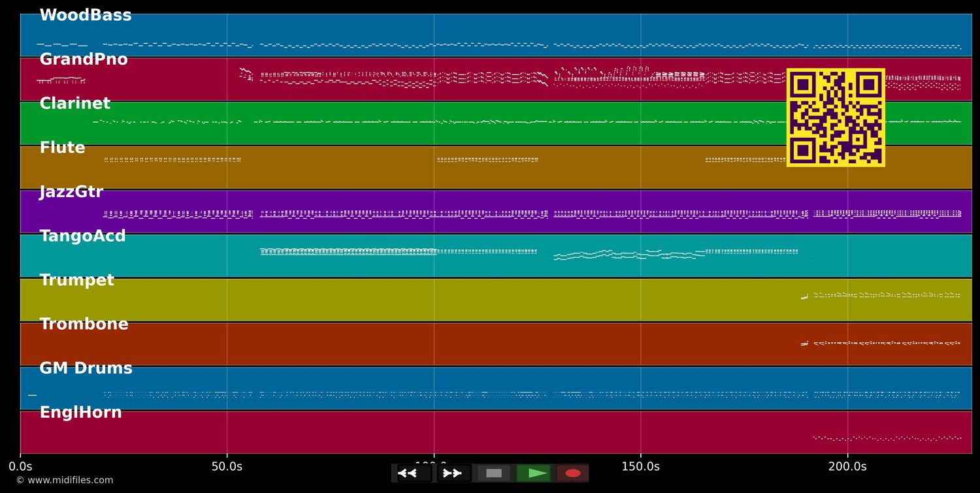Click the yellow QR code image
980x493 pixels.
[x=836, y=118]
